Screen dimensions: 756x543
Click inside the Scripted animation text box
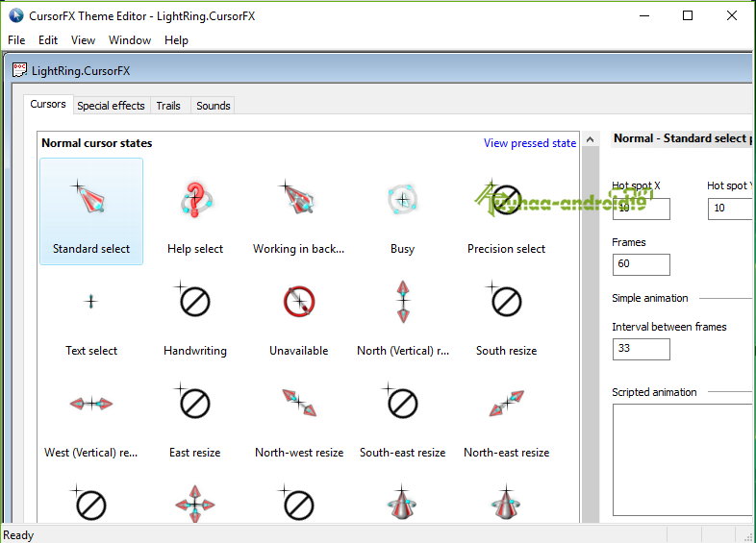(x=682, y=459)
